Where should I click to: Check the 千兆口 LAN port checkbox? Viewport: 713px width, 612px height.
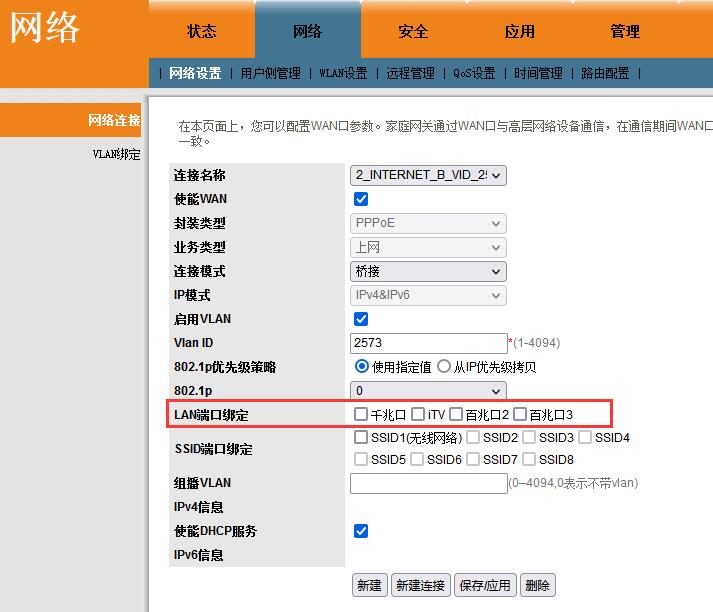(361, 414)
